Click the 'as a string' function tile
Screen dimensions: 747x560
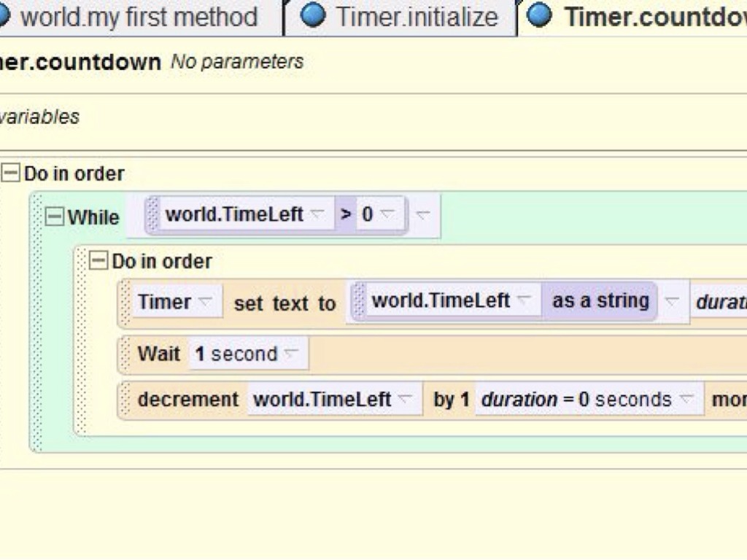click(x=600, y=301)
